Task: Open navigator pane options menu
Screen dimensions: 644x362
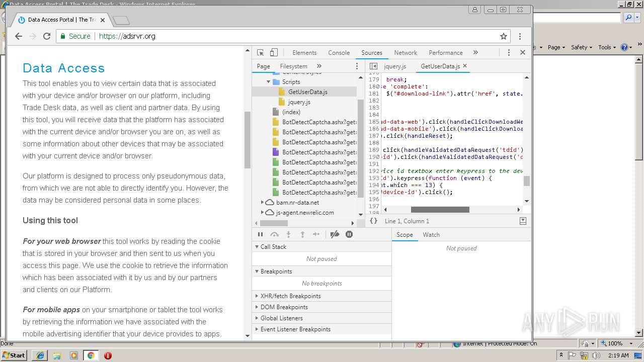Action: [x=357, y=66]
